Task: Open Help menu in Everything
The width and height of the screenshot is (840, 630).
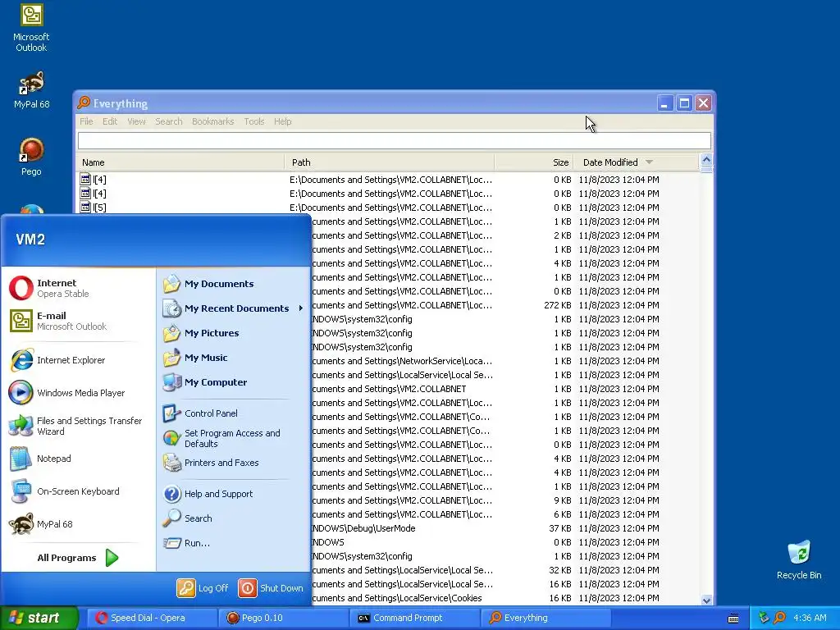Action: pos(283,121)
